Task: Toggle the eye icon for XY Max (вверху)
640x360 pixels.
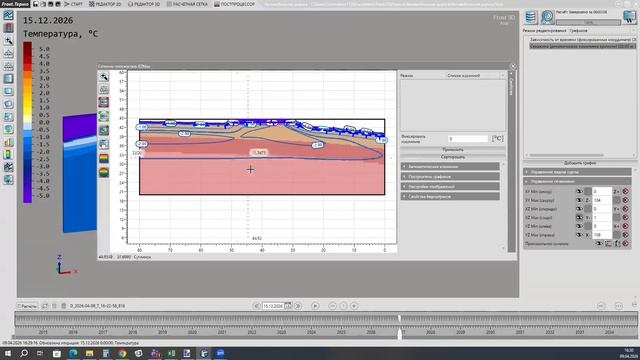Action: (579, 200)
